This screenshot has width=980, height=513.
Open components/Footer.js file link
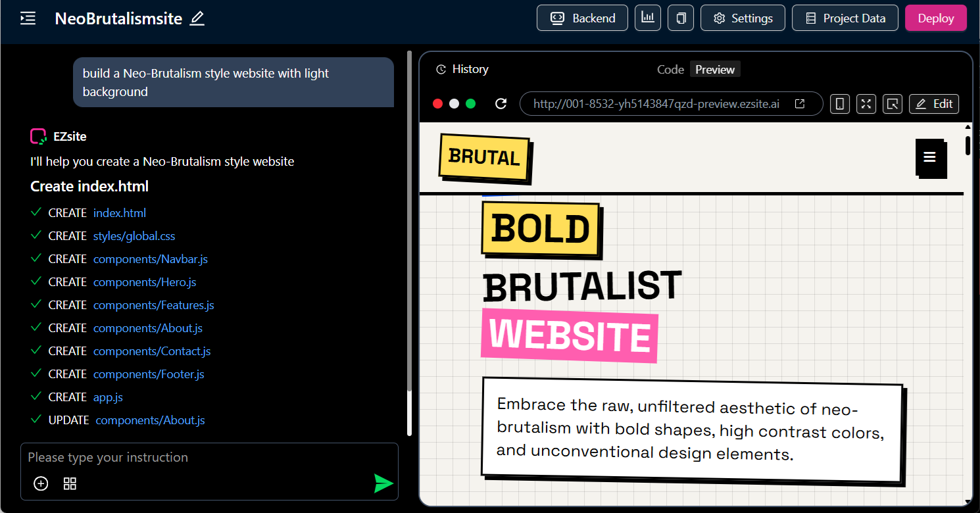[x=149, y=374]
